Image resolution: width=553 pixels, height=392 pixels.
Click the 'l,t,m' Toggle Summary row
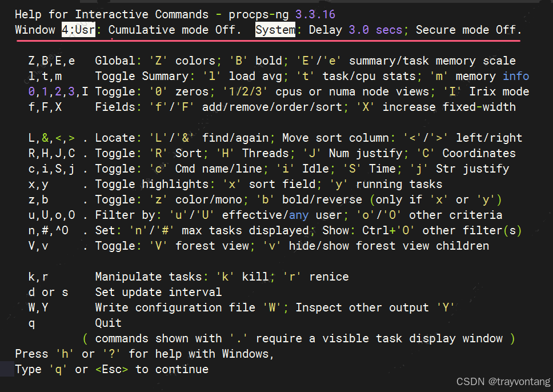(279, 76)
